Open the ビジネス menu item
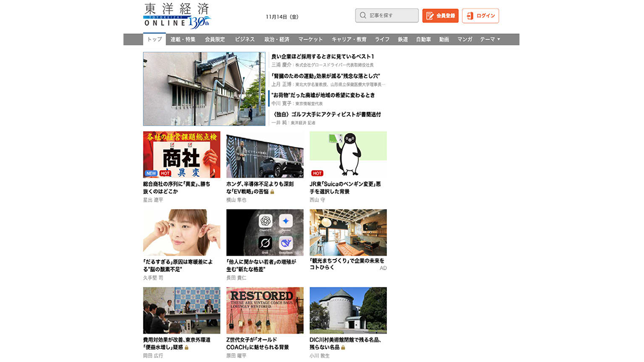The height and width of the screenshot is (362, 644). point(245,40)
